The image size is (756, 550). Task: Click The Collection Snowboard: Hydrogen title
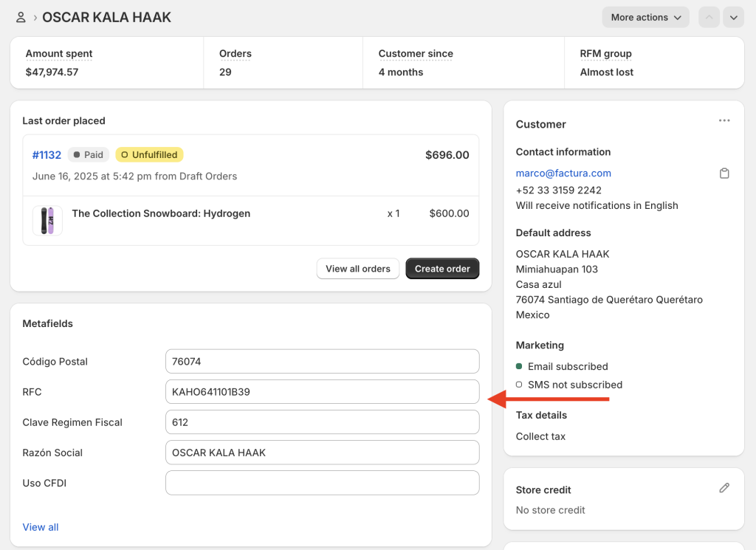[x=161, y=213]
